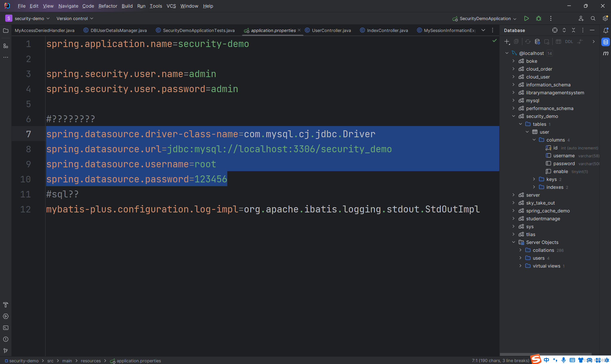
Task: Click the Database sidebar icon
Action: point(605,42)
